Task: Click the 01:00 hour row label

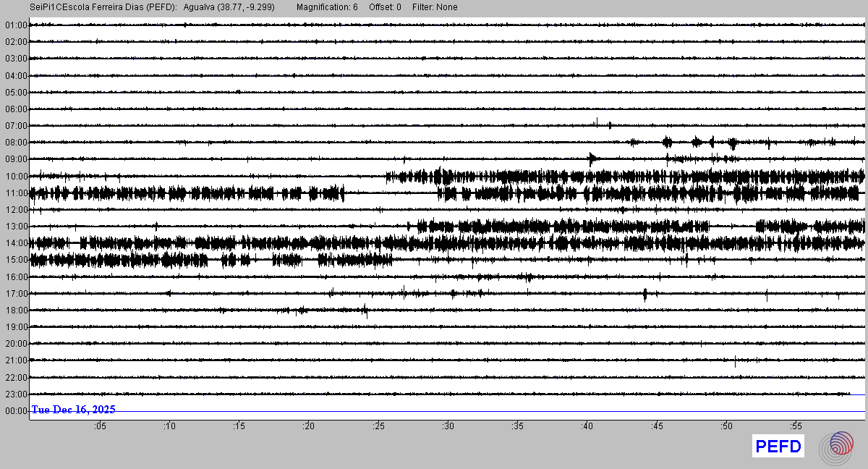Action: [16, 25]
